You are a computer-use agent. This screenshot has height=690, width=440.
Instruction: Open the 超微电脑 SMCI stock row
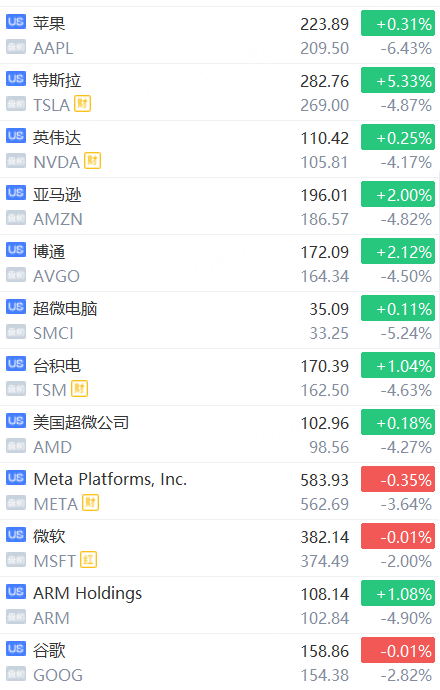(220, 320)
